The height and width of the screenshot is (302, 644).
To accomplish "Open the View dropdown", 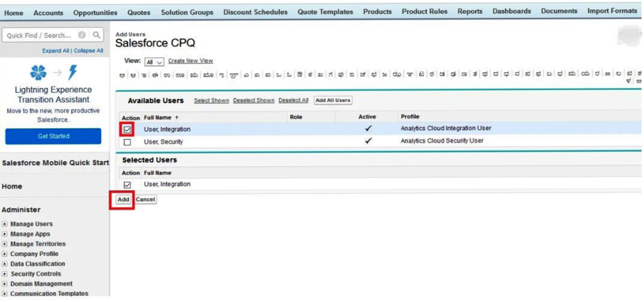I will click(155, 62).
